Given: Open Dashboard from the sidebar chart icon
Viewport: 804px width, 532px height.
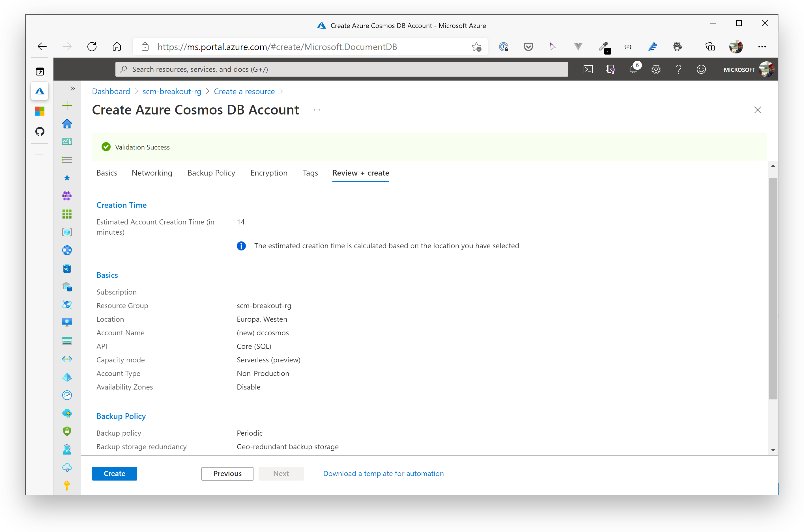Looking at the screenshot, I should click(67, 142).
